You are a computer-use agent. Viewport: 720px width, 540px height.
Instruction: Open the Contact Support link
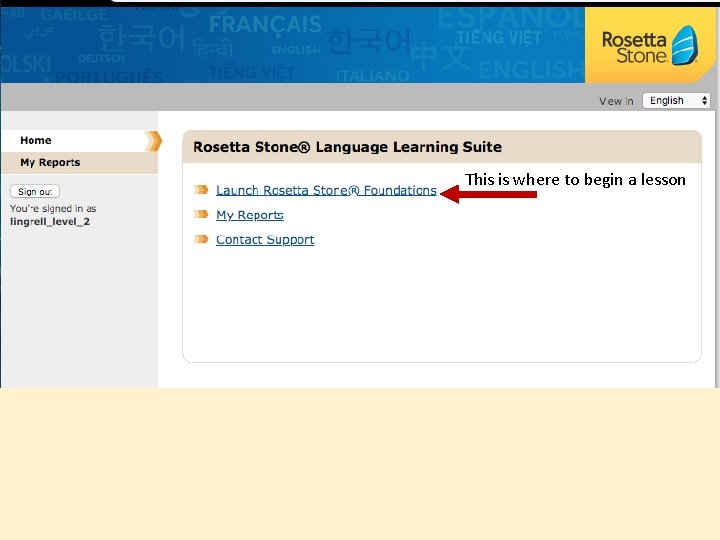point(265,240)
